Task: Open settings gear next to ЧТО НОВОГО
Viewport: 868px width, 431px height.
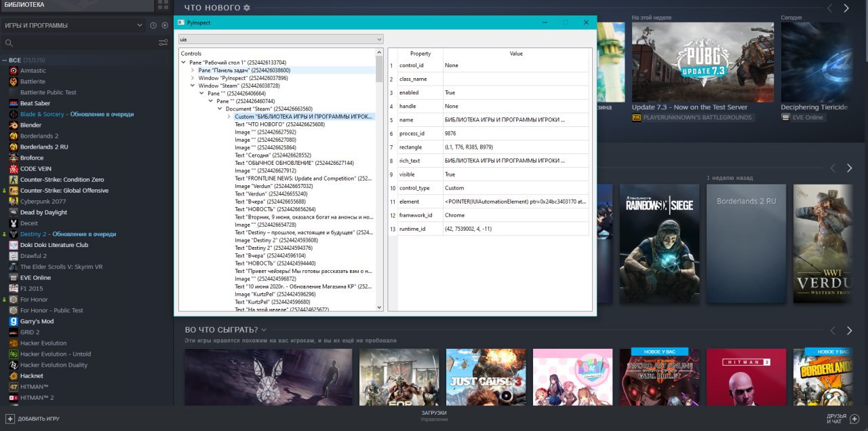Action: click(247, 8)
